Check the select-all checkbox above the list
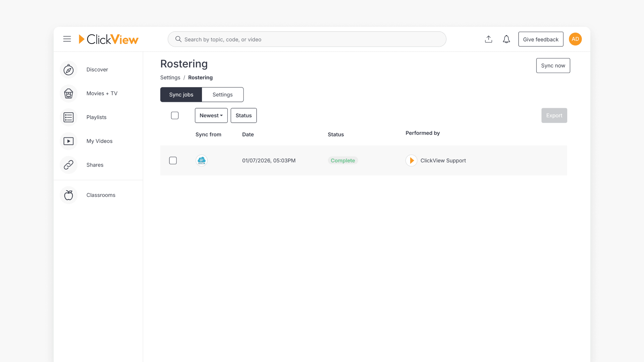This screenshot has height=362, width=644. [x=175, y=115]
